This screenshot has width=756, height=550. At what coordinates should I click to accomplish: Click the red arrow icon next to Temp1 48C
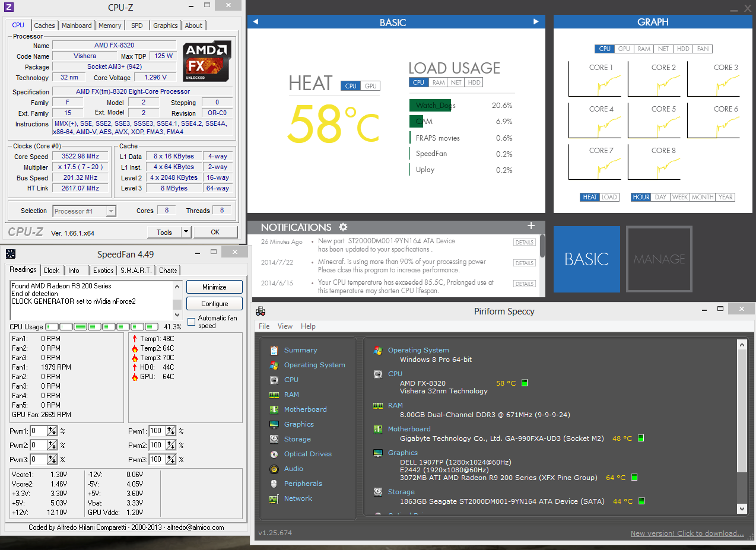tap(135, 339)
